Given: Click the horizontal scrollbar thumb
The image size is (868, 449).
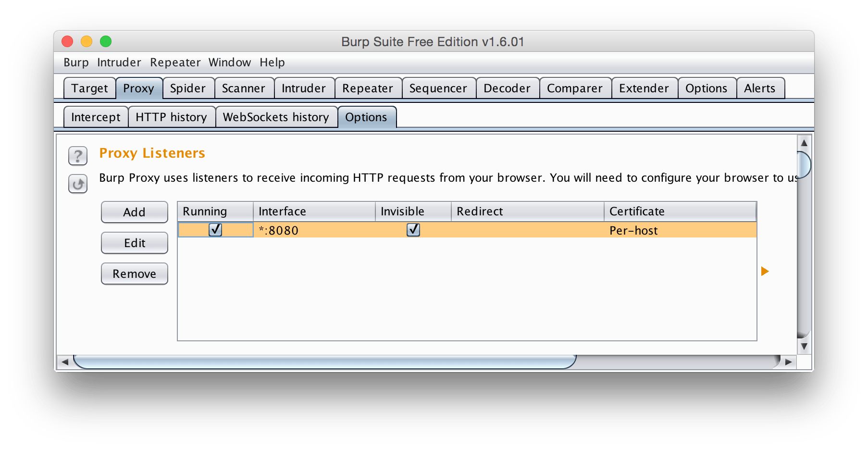Looking at the screenshot, I should click(x=324, y=362).
